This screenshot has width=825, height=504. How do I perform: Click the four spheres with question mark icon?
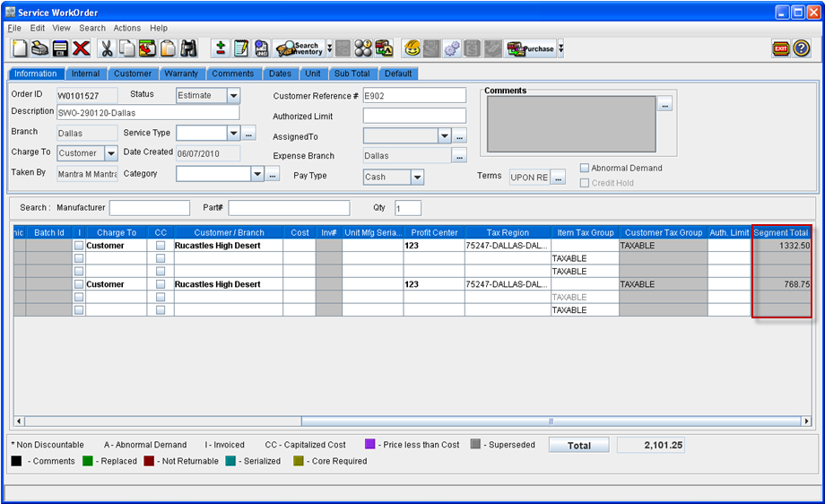pyautogui.click(x=363, y=48)
